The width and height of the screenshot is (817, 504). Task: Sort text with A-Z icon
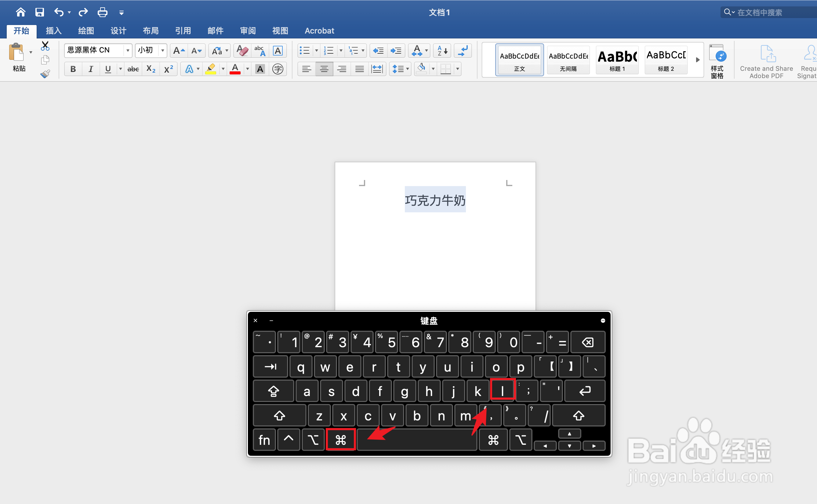point(442,51)
